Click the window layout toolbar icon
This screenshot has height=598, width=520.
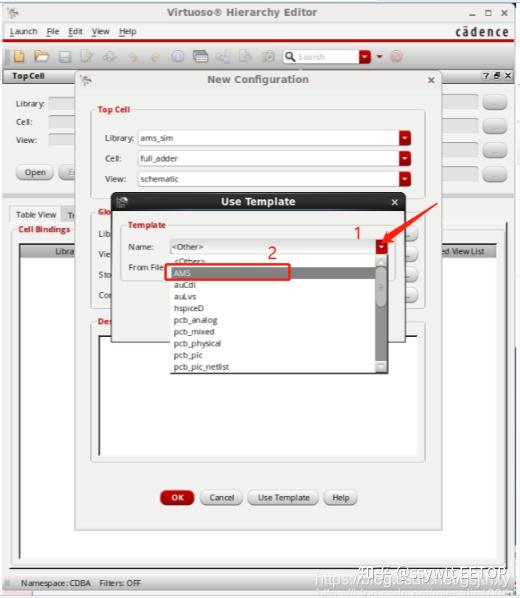click(x=201, y=57)
